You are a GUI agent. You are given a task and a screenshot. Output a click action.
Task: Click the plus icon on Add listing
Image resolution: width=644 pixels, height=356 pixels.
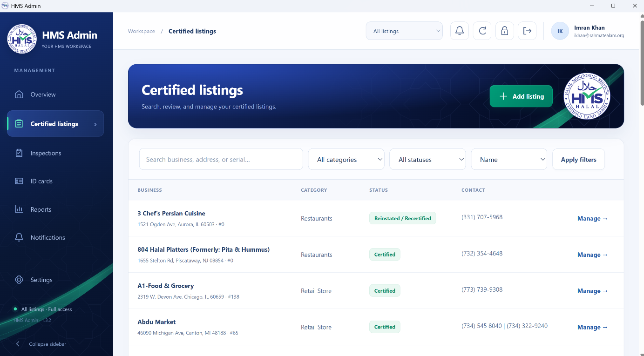pos(503,96)
